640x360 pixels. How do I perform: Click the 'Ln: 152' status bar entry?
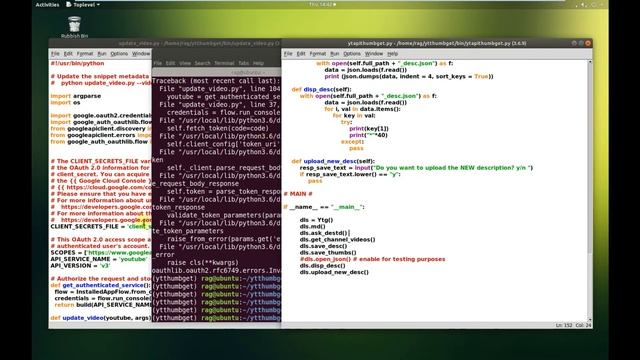[564, 325]
